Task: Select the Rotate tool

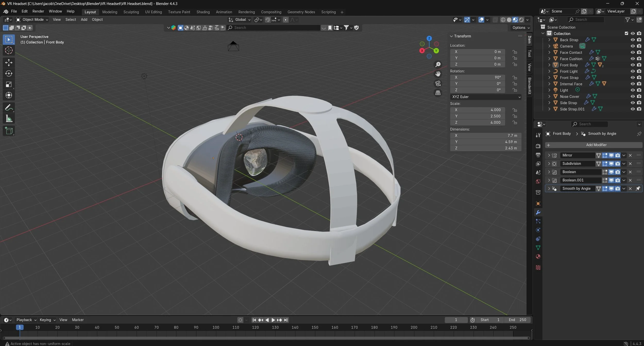Action: [9, 74]
